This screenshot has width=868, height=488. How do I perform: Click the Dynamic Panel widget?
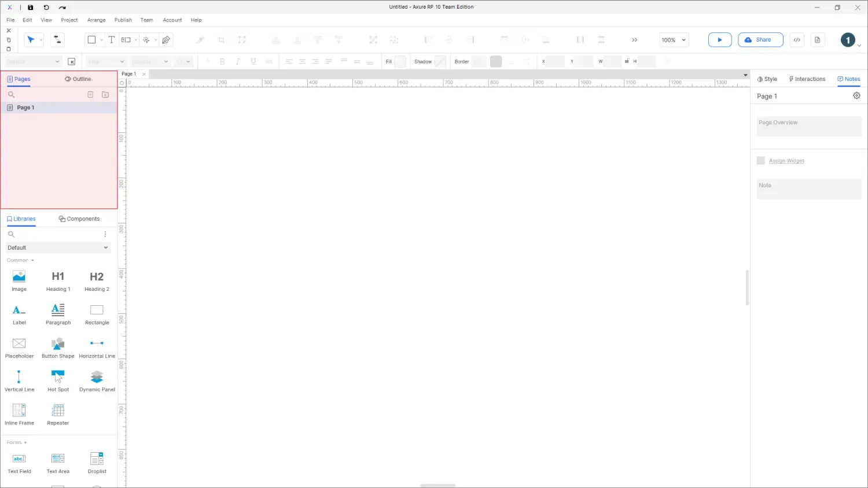97,381
